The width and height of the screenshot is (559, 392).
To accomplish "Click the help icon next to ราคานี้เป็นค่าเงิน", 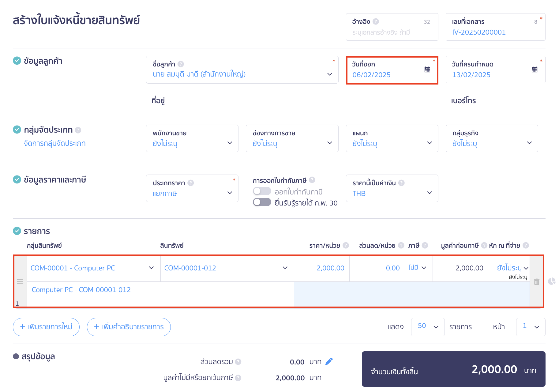I will [x=401, y=183].
